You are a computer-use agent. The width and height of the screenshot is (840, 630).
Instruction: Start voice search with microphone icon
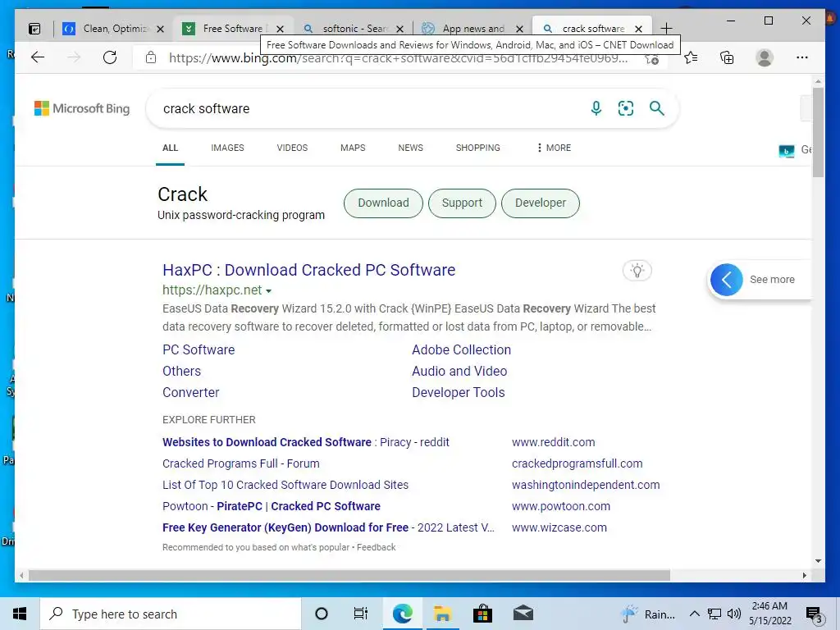(596, 108)
